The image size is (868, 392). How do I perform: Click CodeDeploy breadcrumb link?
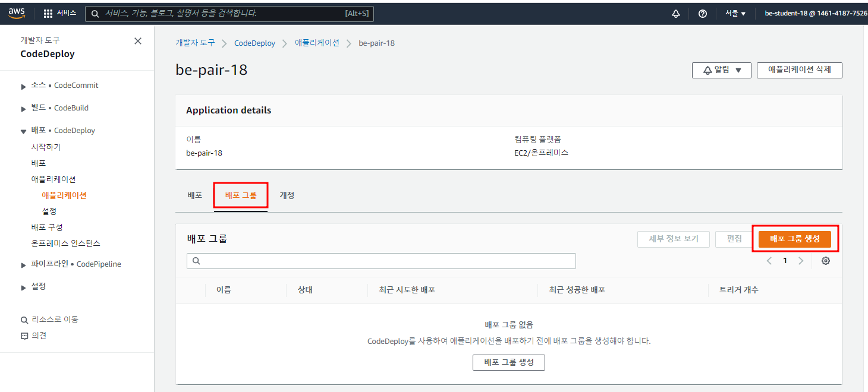click(255, 43)
